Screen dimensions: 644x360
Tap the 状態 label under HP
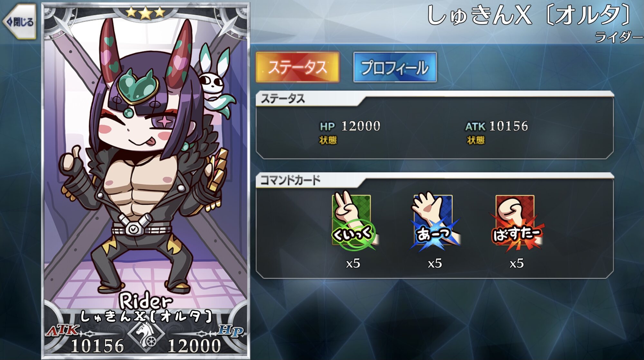tap(328, 140)
